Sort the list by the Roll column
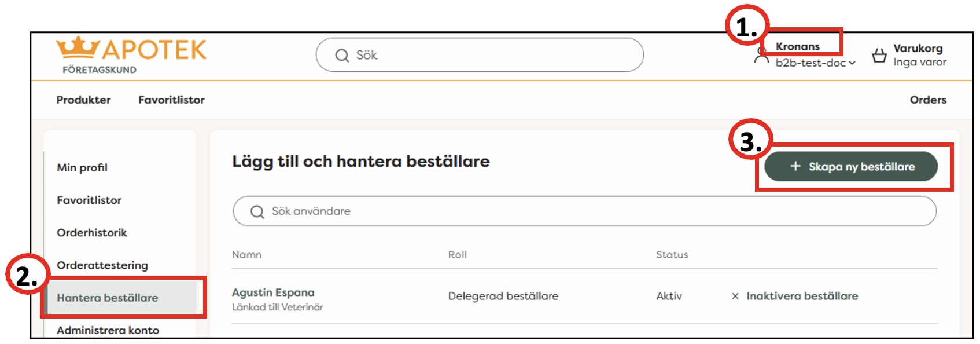Viewport: 980px width, 344px height. 457,254
